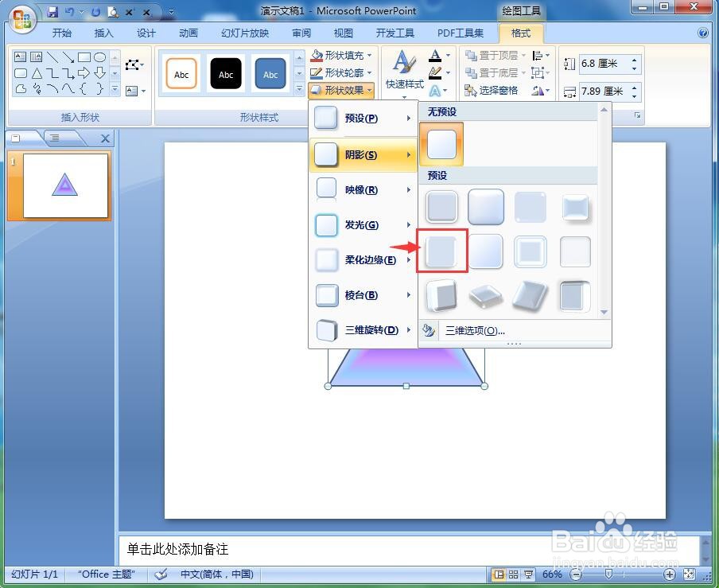
Task: Select the left brace shape
Action: coord(84,88)
